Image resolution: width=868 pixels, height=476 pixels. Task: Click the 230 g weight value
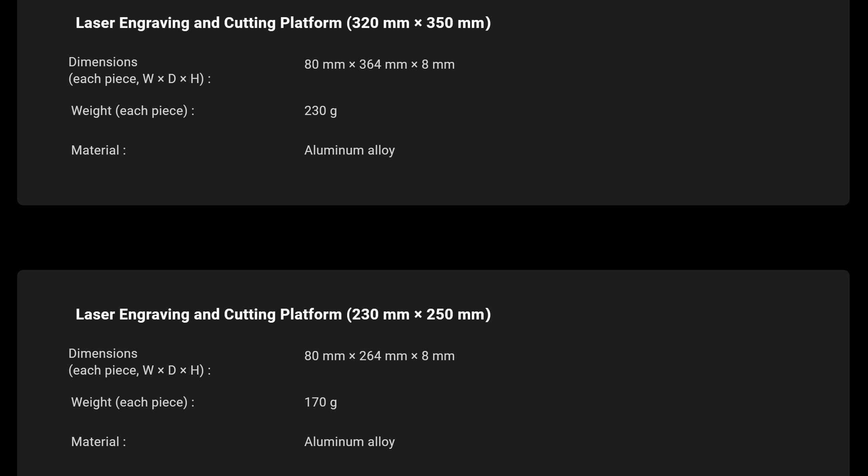tap(321, 111)
